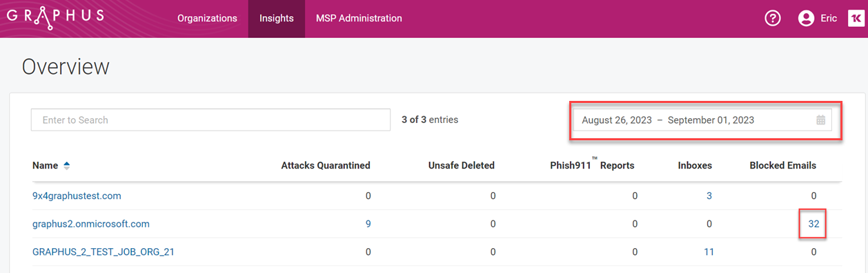Click 0 attacks quarantined for 9x4graphustest.com
The width and height of the screenshot is (868, 273).
click(x=368, y=196)
